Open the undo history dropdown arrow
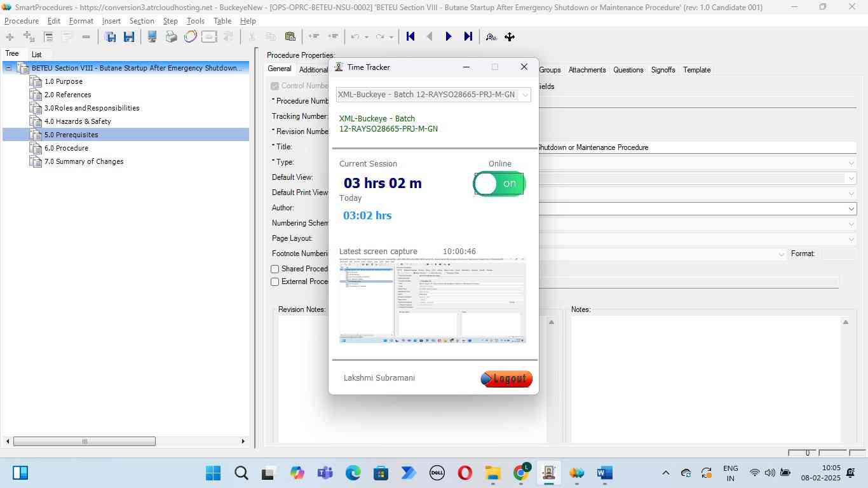The width and height of the screenshot is (868, 488). 367,37
